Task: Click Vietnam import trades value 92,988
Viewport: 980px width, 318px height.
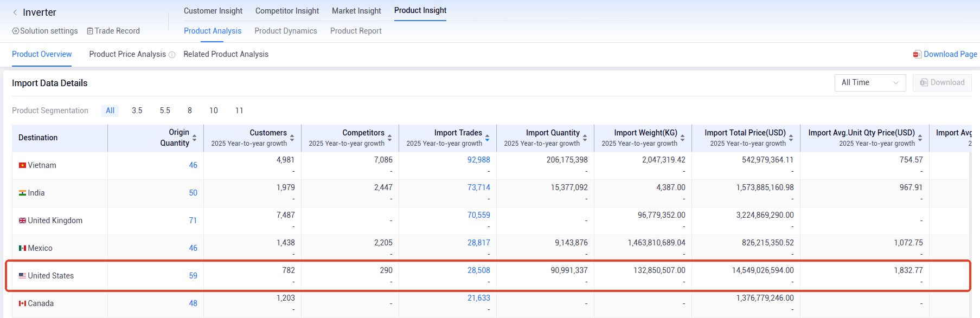Action: pyautogui.click(x=478, y=160)
